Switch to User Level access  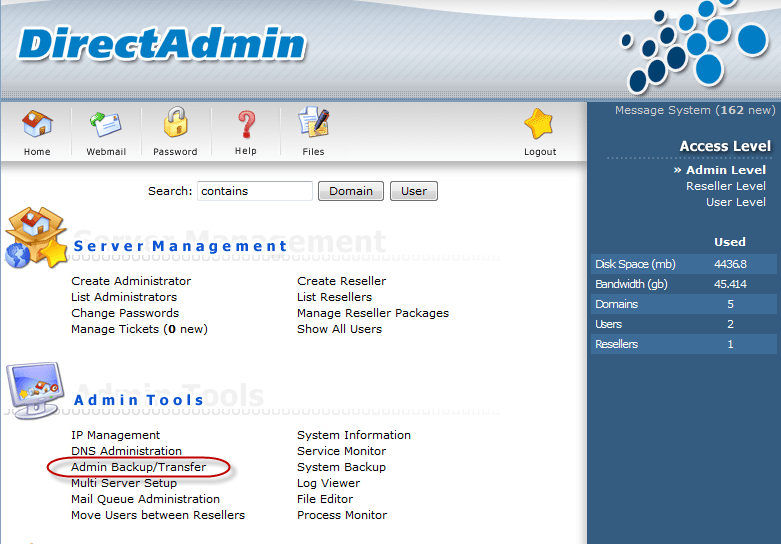click(x=735, y=202)
